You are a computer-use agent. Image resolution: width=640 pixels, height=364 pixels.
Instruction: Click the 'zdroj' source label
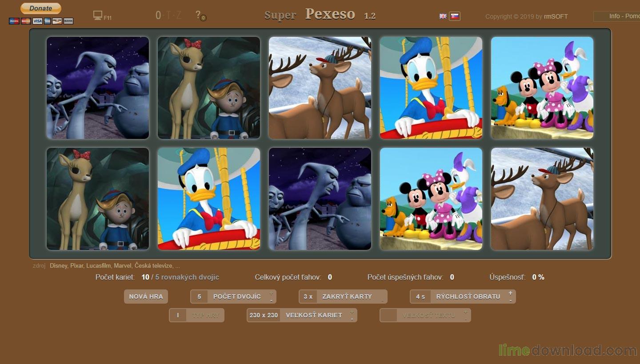[39, 265]
